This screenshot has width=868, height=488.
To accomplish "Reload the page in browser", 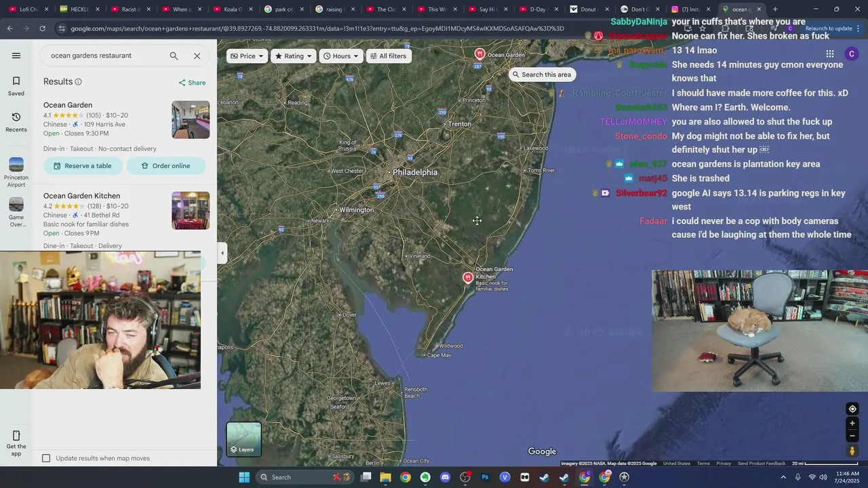I will [42, 28].
